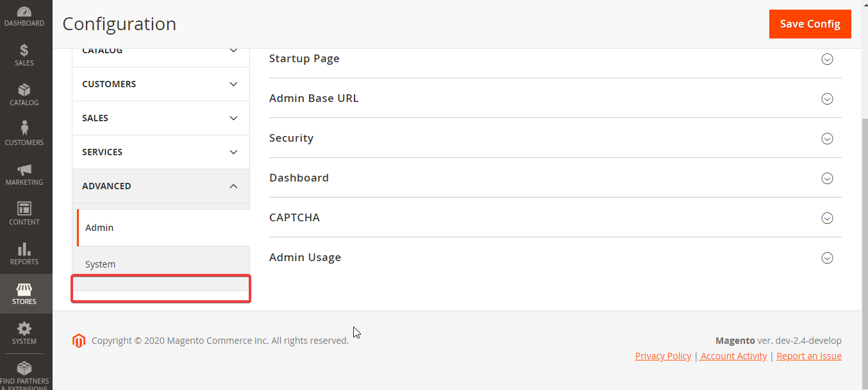Collapse the ADVANCED configuration group
Image resolution: width=868 pixels, height=390 pixels.
tap(160, 186)
